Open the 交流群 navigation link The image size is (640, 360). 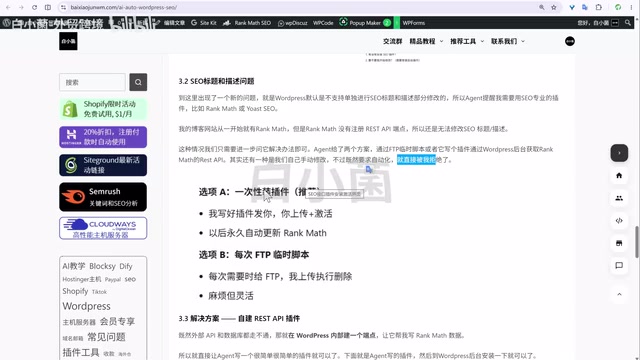[392, 41]
